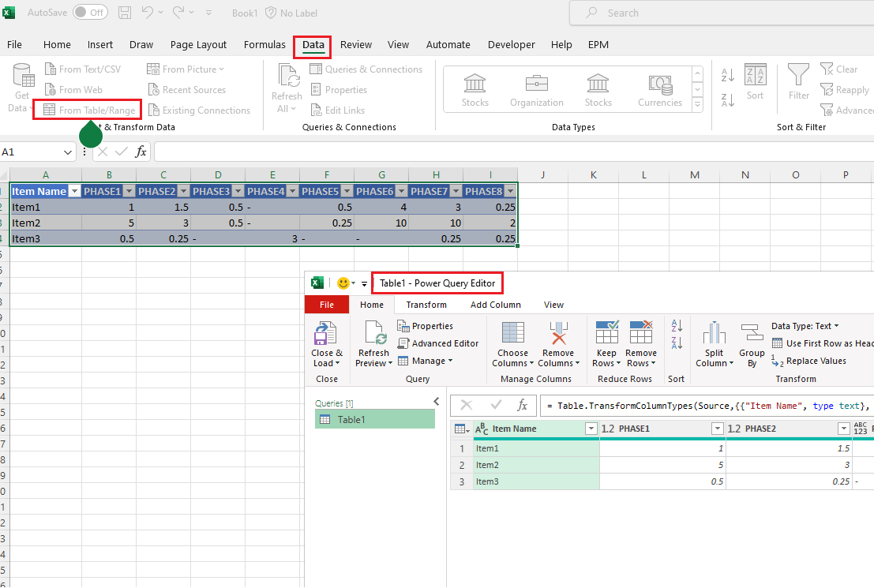This screenshot has height=588, width=874.
Task: Click From Table/Range
Action: (x=90, y=110)
